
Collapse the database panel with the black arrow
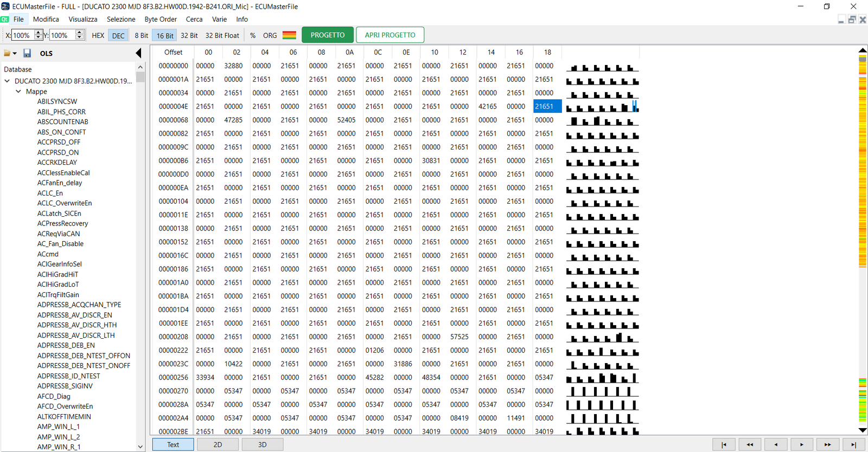tap(138, 53)
